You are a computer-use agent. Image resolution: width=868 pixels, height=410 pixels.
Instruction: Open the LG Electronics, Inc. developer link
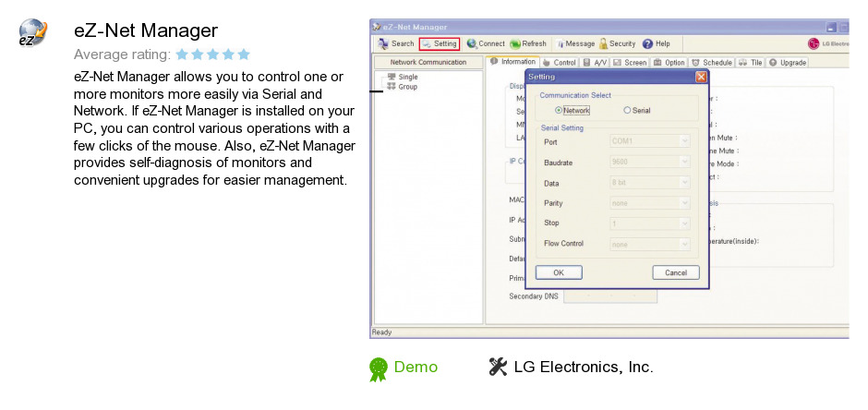point(584,367)
